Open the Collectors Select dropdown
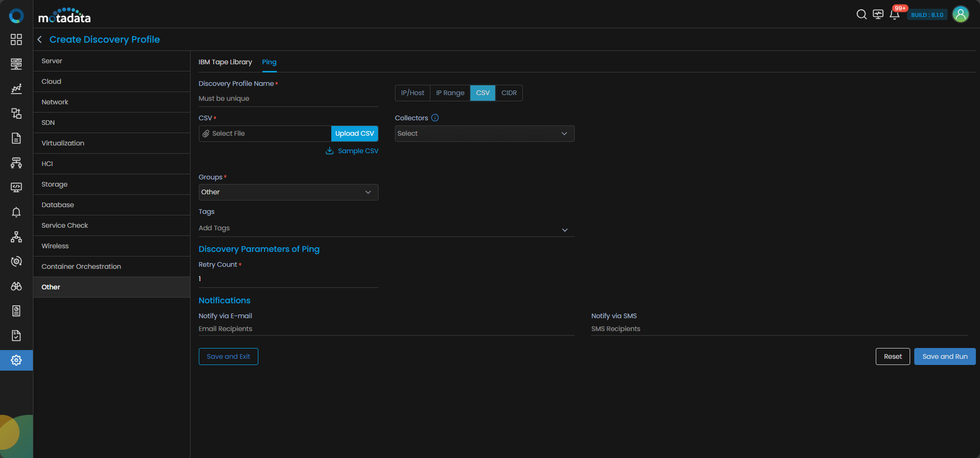This screenshot has height=458, width=980. [484, 134]
